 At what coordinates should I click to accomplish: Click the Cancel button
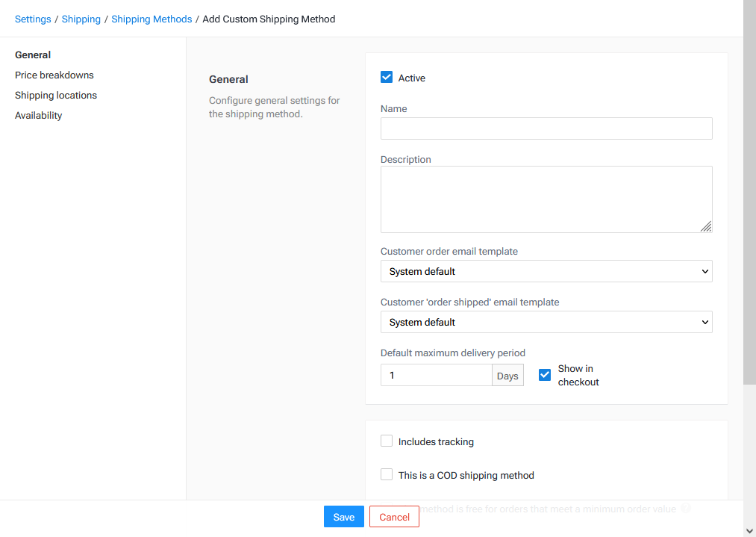pos(394,516)
